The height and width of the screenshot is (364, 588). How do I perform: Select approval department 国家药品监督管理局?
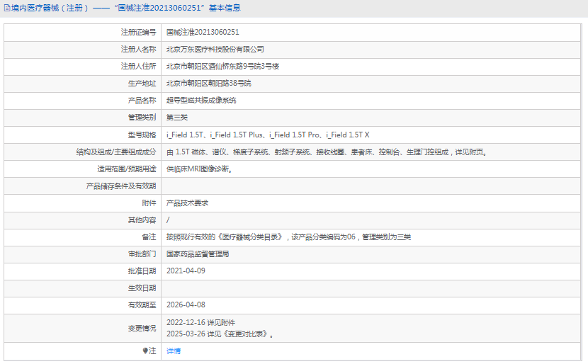tap(198, 254)
